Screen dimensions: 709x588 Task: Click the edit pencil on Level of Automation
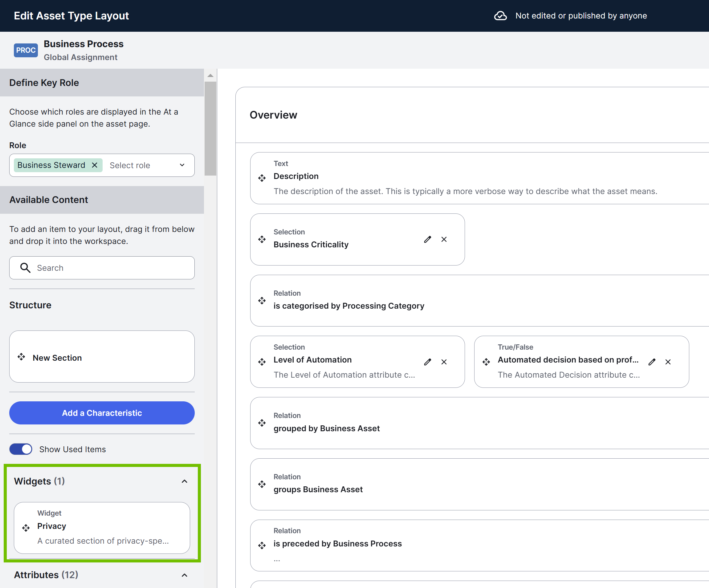(427, 362)
